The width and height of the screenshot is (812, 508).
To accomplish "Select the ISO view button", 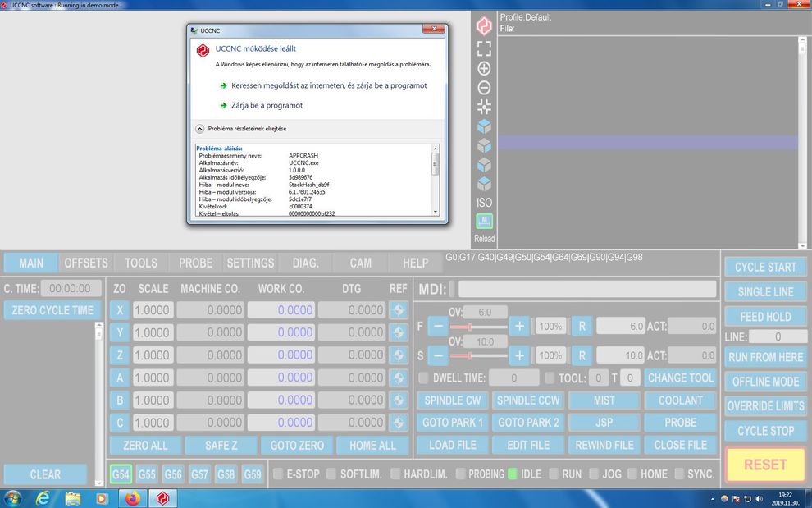I will tap(484, 203).
